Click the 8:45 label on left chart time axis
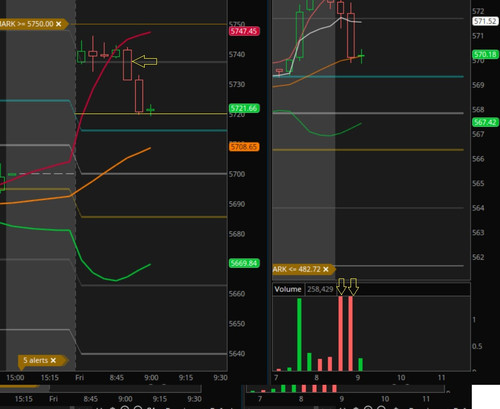The width and height of the screenshot is (500, 409). [x=117, y=378]
